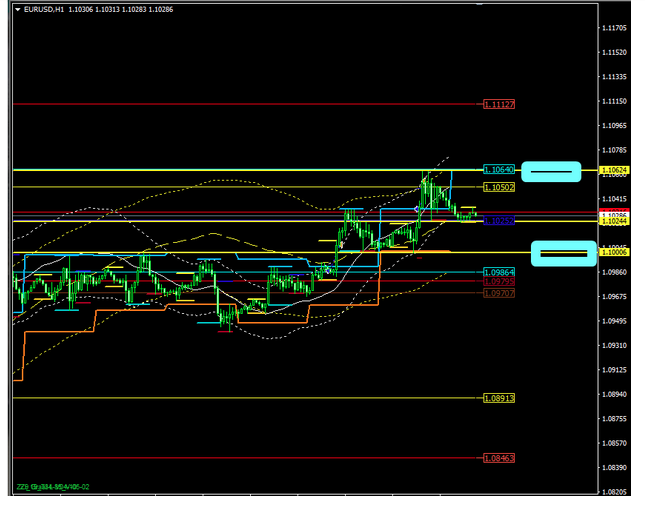The height and width of the screenshot is (509, 645).
Task: Click the 1.10244 axis price tag
Action: (613, 222)
